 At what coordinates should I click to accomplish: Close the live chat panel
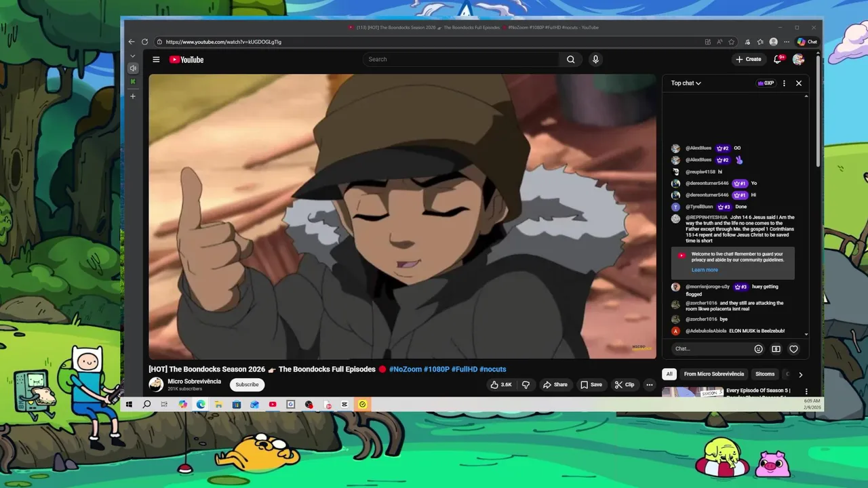pyautogui.click(x=799, y=83)
